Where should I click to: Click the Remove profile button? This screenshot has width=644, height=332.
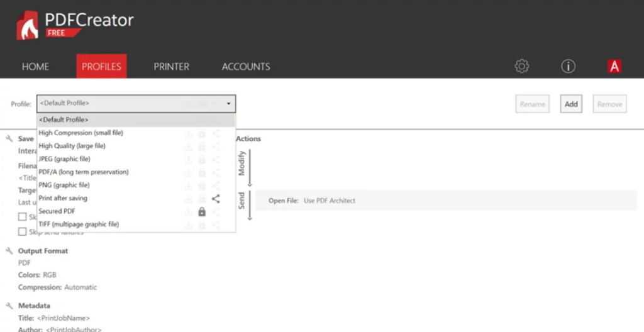tap(609, 104)
